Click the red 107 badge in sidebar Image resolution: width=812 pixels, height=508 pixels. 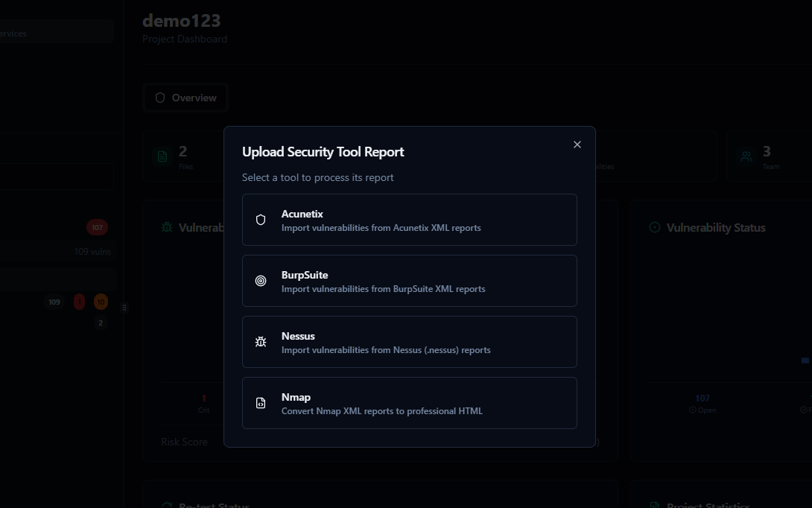pyautogui.click(x=97, y=227)
